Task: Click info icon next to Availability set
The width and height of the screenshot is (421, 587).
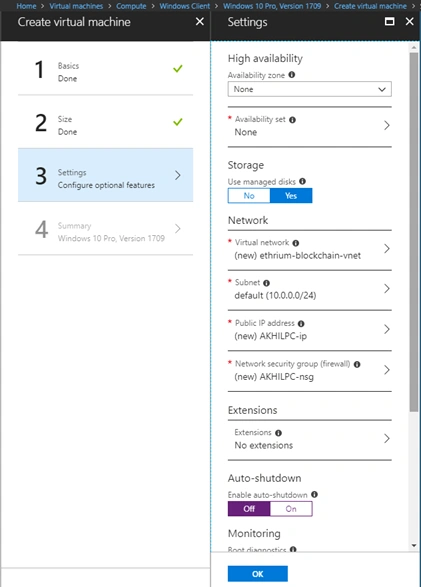Action: point(293,119)
